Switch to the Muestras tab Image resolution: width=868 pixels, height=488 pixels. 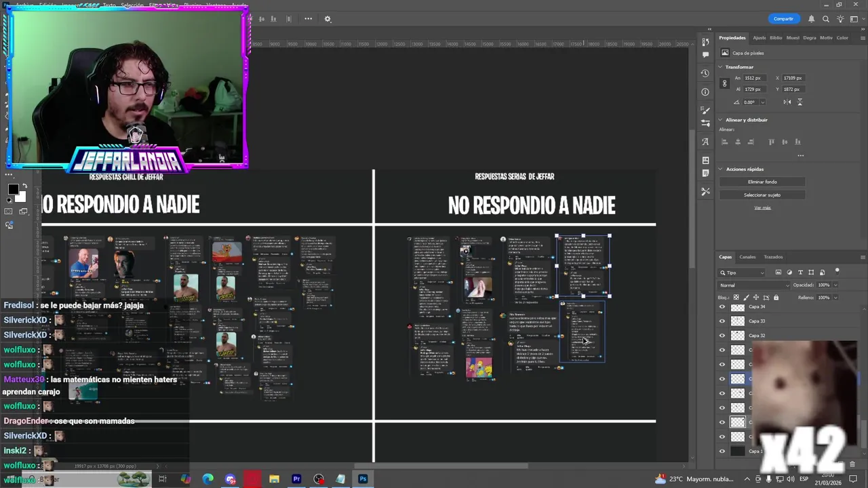[x=793, y=38]
